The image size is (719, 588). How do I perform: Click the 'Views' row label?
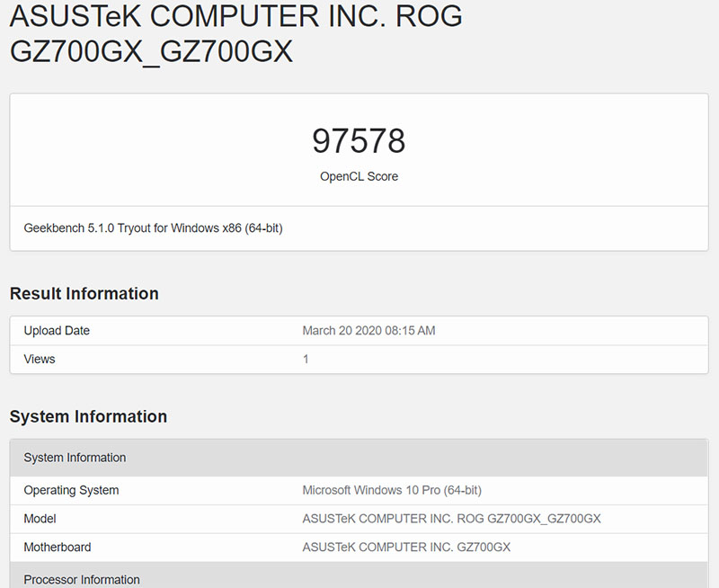point(40,359)
